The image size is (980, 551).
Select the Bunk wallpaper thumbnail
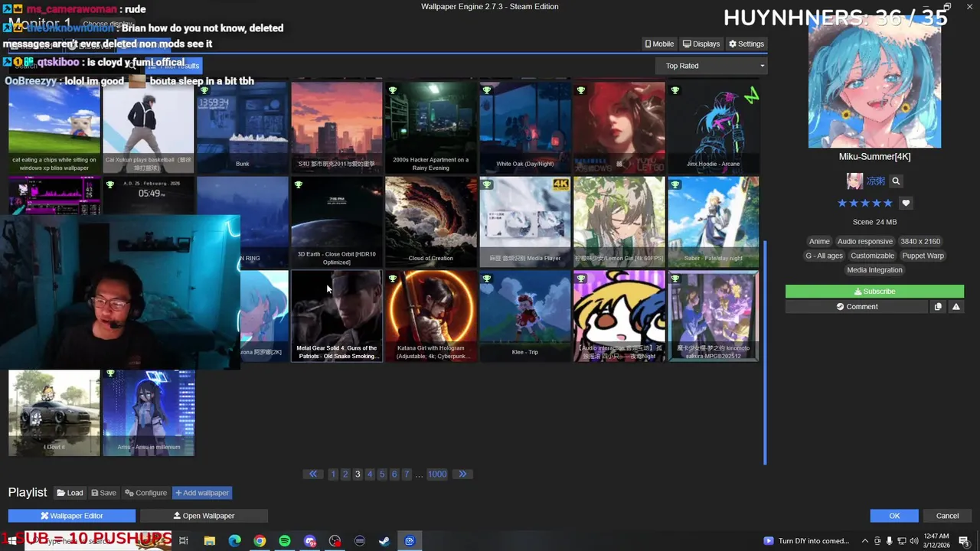(x=243, y=127)
